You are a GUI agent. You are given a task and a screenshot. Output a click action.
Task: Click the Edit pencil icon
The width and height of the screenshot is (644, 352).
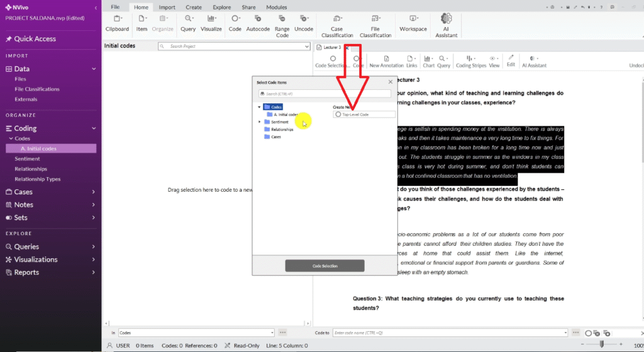[x=511, y=61]
